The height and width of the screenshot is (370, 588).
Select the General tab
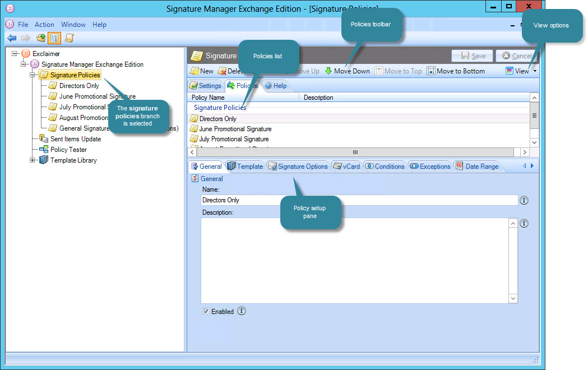[x=206, y=166]
